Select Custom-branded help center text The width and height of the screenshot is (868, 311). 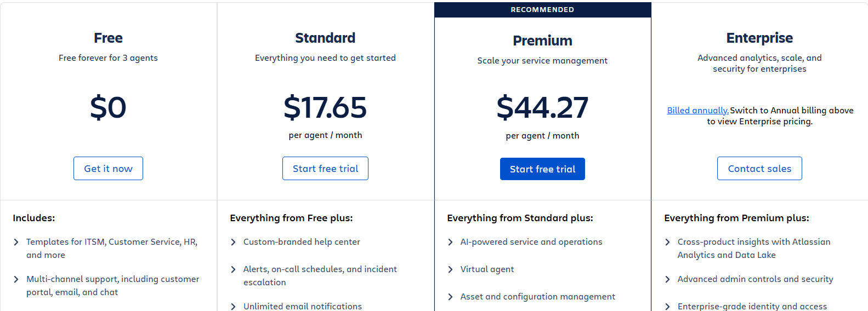(x=302, y=242)
